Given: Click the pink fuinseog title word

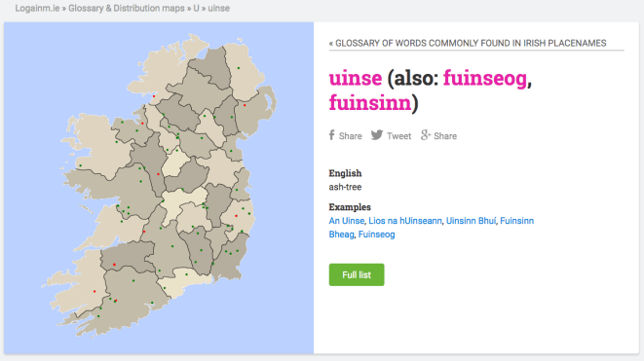Looking at the screenshot, I should (x=485, y=79).
